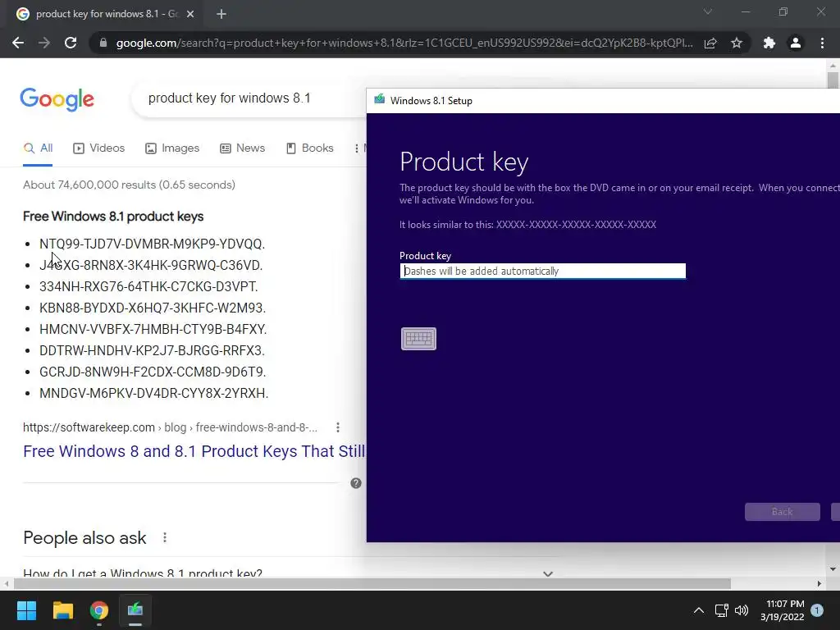Click the featured snippet help question icon
The image size is (840, 630).
(356, 483)
